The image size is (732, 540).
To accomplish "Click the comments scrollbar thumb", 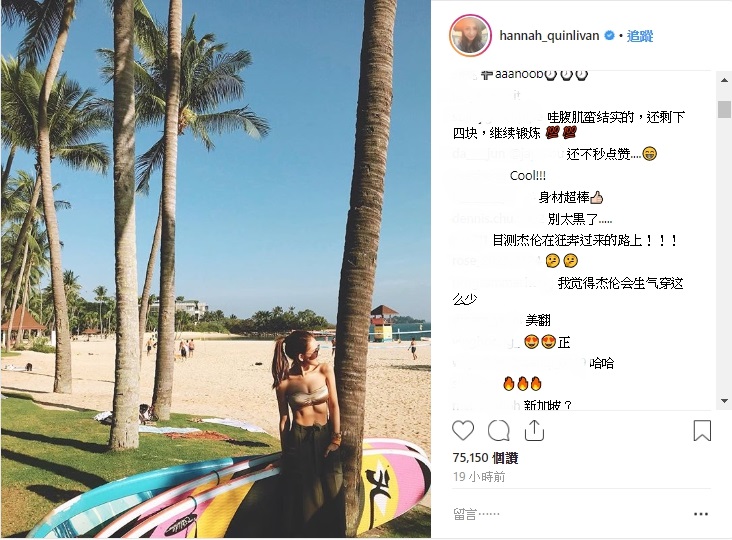I will pyautogui.click(x=724, y=109).
